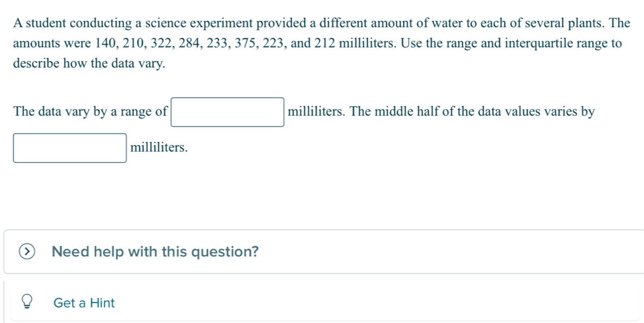Image resolution: width=644 pixels, height=323 pixels.
Task: Expand the Need help with this question section
Action: click(155, 252)
